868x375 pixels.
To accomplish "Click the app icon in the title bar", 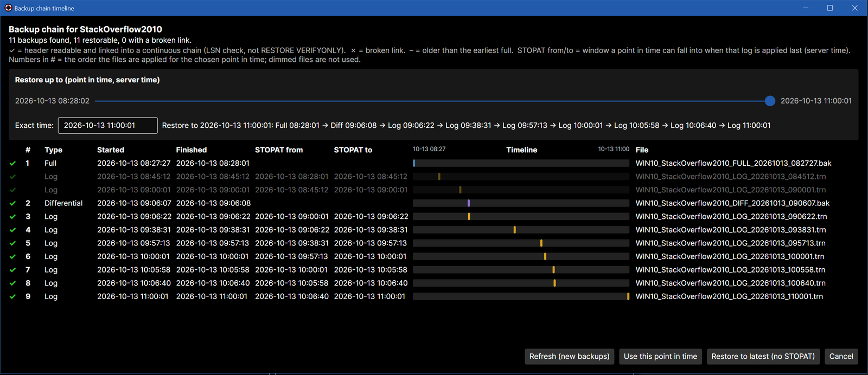I will pyautogui.click(x=8, y=8).
